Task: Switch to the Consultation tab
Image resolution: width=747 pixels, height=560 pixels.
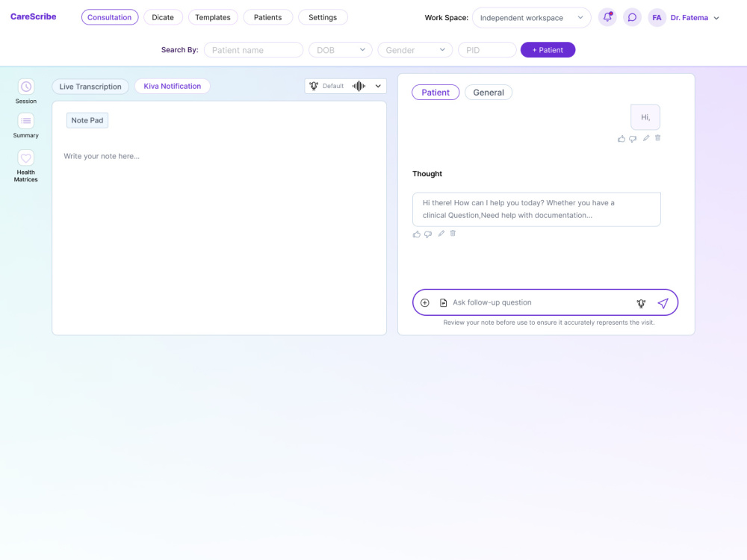Action: point(110,17)
